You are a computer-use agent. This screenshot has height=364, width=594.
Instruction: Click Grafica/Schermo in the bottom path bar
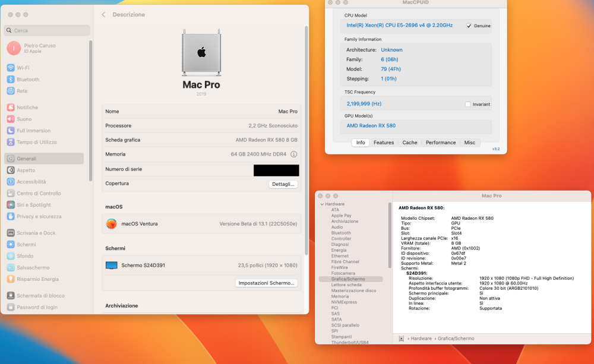456,338
